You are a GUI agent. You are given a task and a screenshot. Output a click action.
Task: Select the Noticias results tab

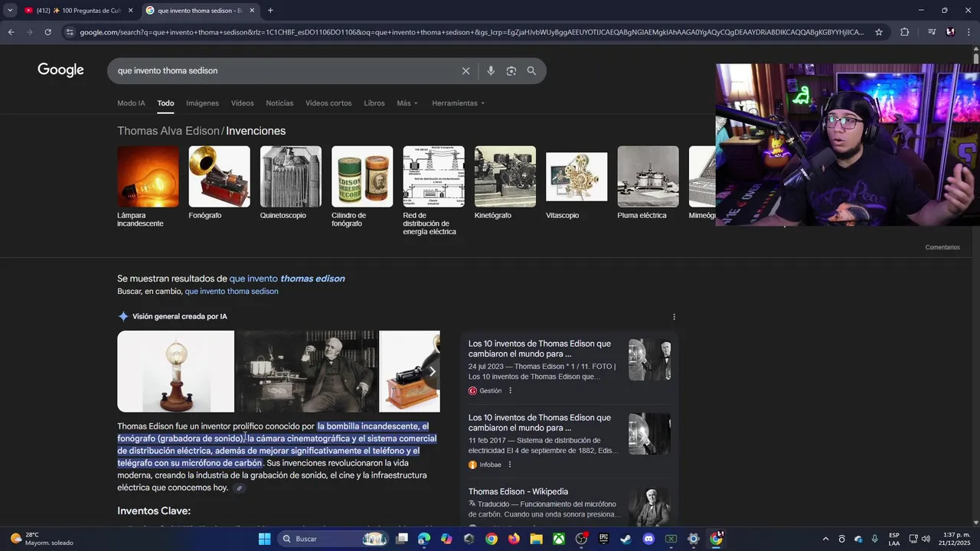279,103
